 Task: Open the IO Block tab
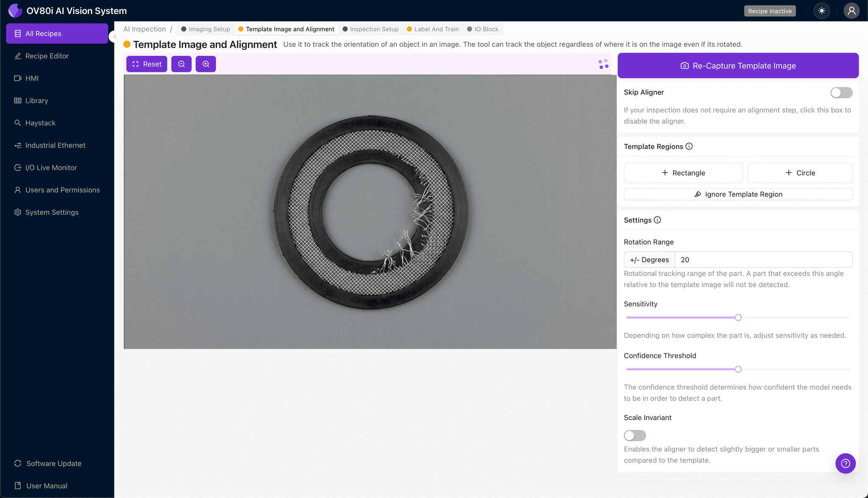(x=483, y=29)
